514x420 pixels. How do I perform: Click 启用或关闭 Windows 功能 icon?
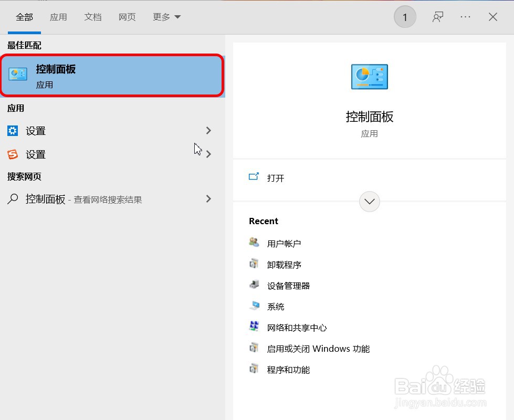tap(254, 348)
